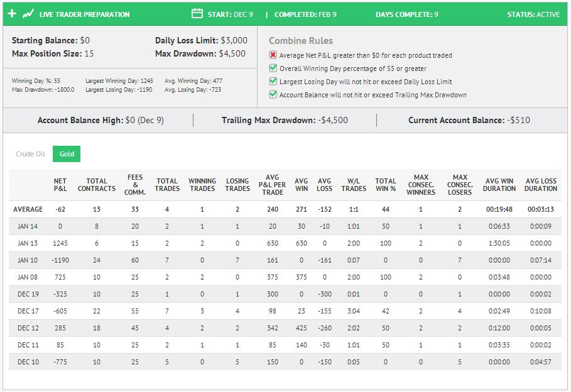Image resolution: width=571 pixels, height=392 pixels.
Task: Click MAX CONSEC. LOSERS column header
Action: 460,185
